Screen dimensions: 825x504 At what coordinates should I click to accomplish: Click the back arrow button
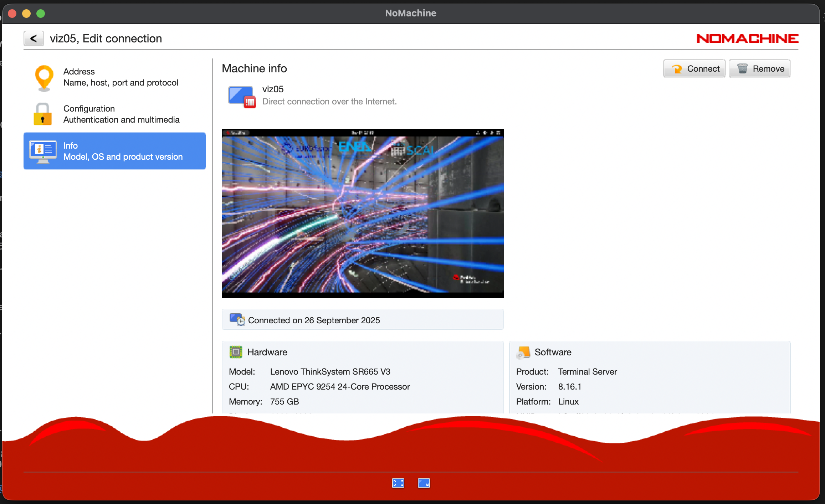coord(34,38)
